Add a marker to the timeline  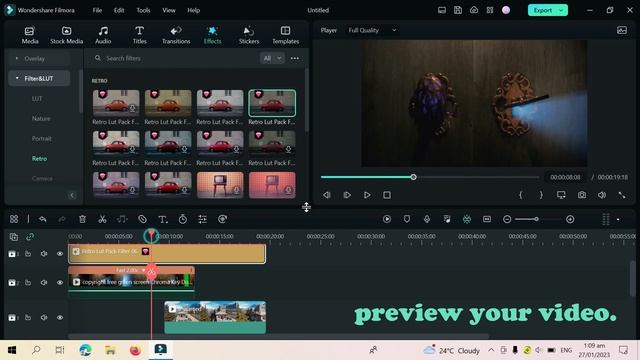[x=407, y=219]
